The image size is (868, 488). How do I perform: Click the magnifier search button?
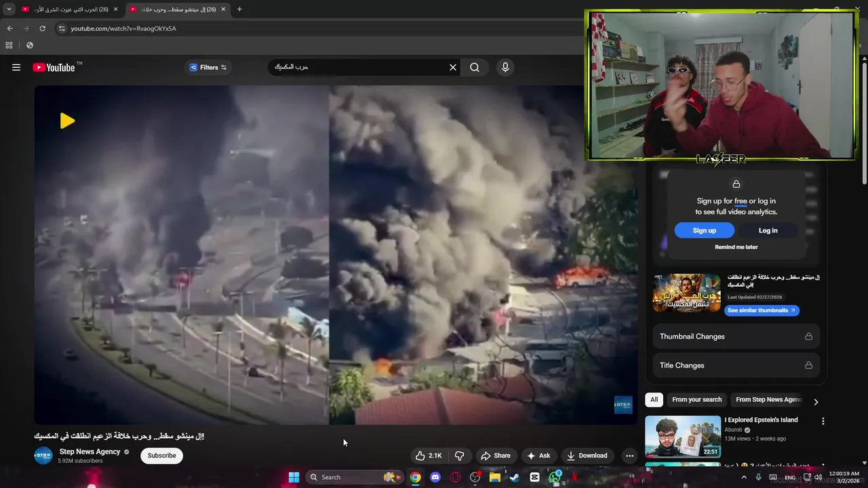475,67
